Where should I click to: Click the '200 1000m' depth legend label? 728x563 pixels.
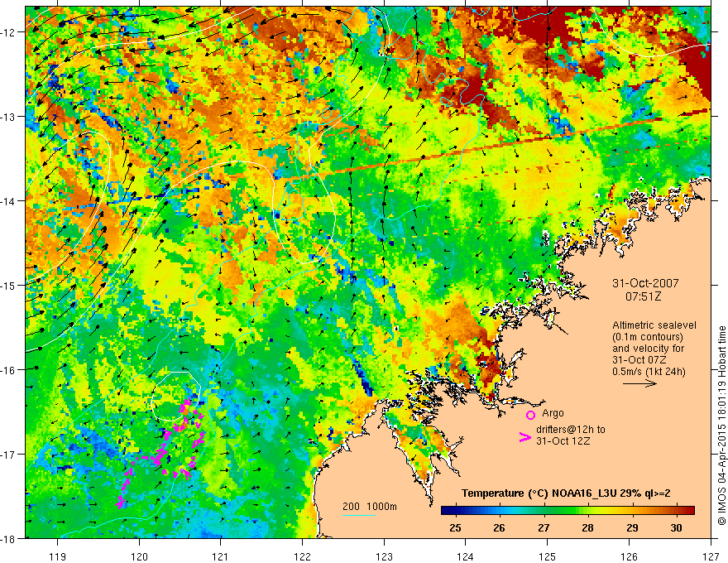point(370,507)
